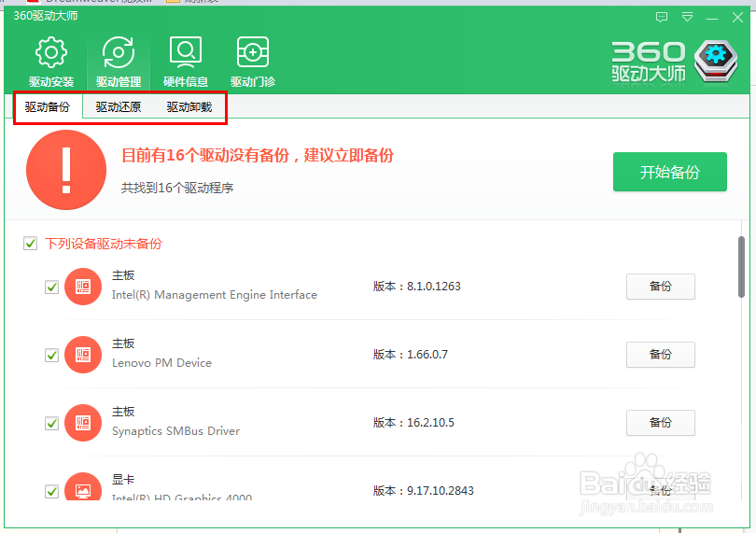Uncheck Synaptics SMBus Driver checkbox
Image resolution: width=756 pixels, height=533 pixels.
(51, 423)
